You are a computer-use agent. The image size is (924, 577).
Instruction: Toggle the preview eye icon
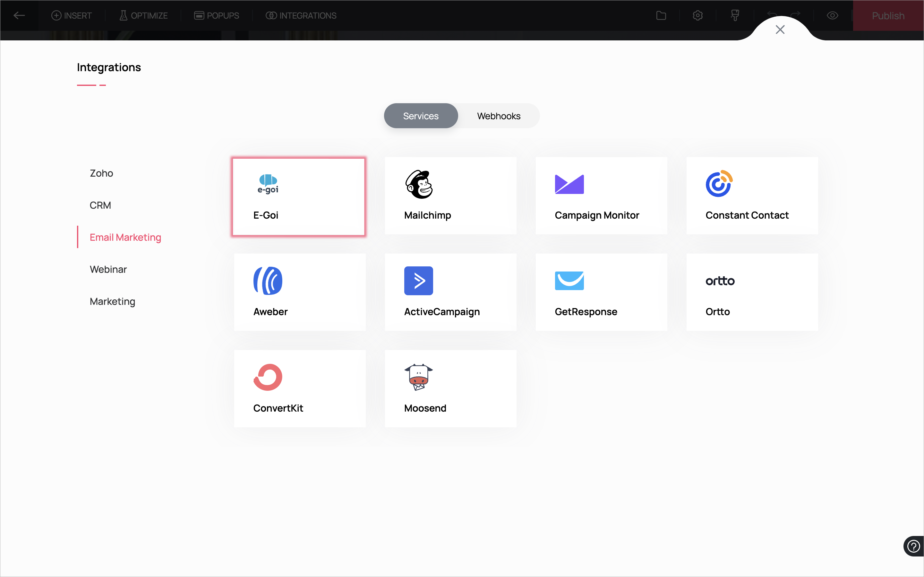click(832, 16)
